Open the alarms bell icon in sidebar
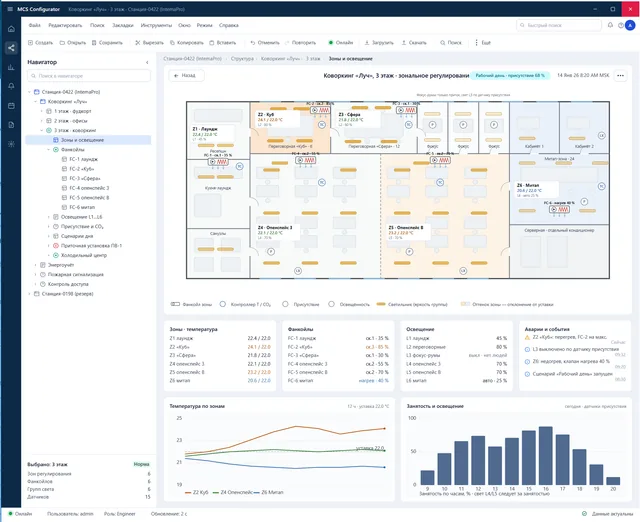640x522 pixels. 11,86
